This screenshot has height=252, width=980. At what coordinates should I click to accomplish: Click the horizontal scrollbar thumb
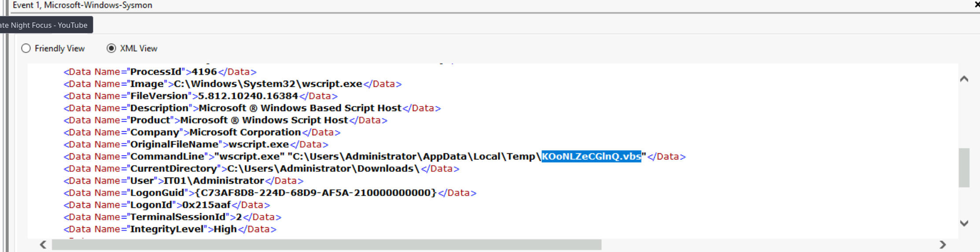[x=326, y=245]
